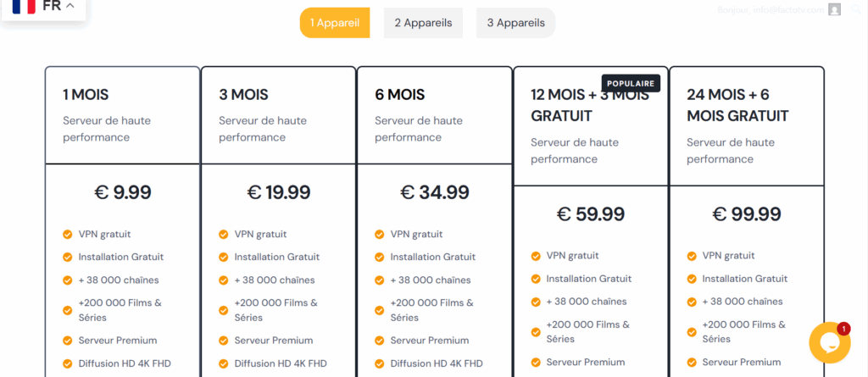Click Installation Gratuit checkmark in 6 MOIS plan

point(380,257)
